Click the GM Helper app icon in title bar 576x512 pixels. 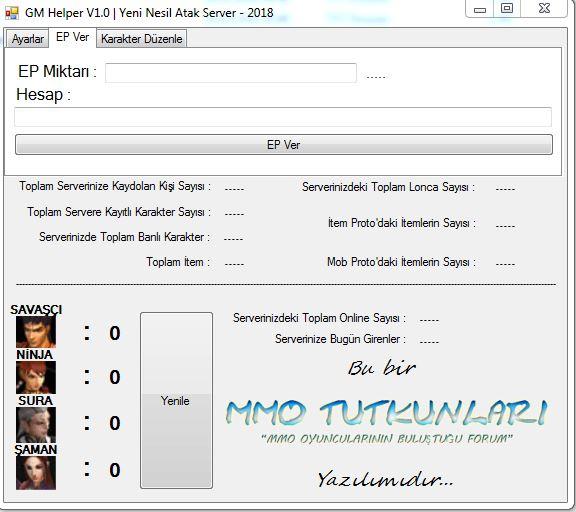[x=12, y=14]
